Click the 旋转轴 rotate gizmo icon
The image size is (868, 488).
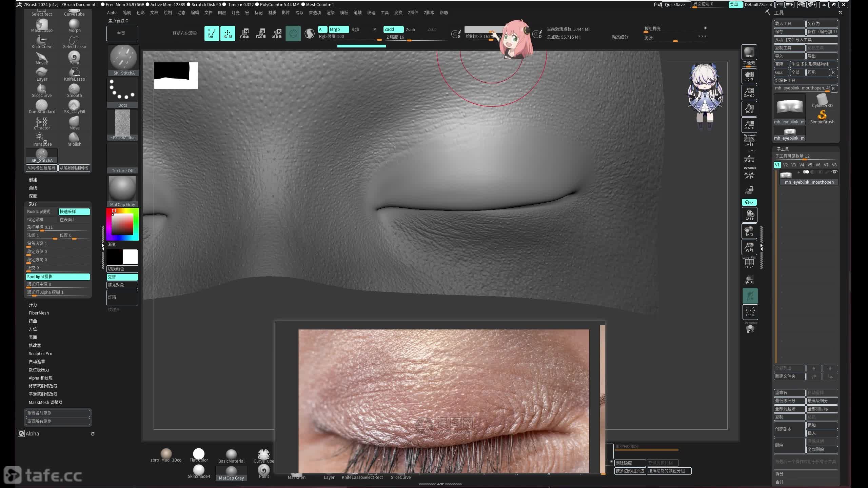coord(277,33)
